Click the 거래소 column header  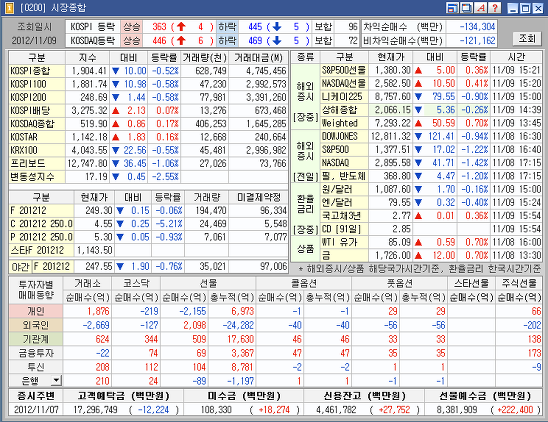tap(87, 283)
